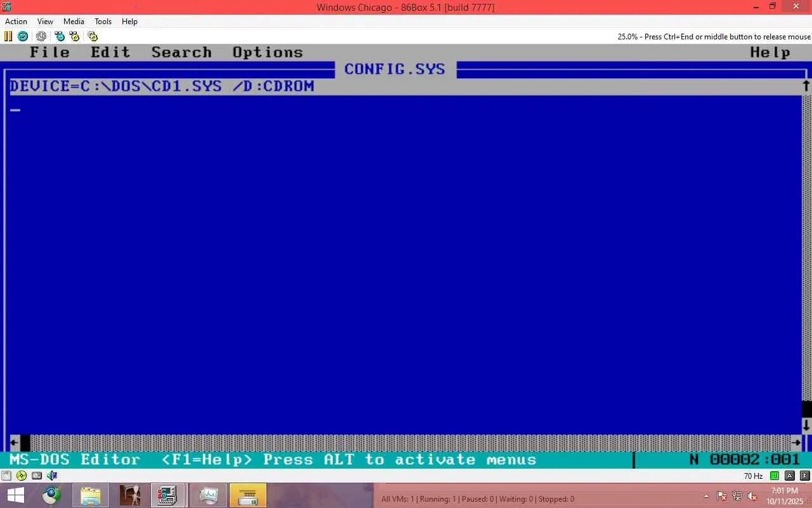This screenshot has height=508, width=812.
Task: Open the View menu in 86Box
Action: [45, 22]
